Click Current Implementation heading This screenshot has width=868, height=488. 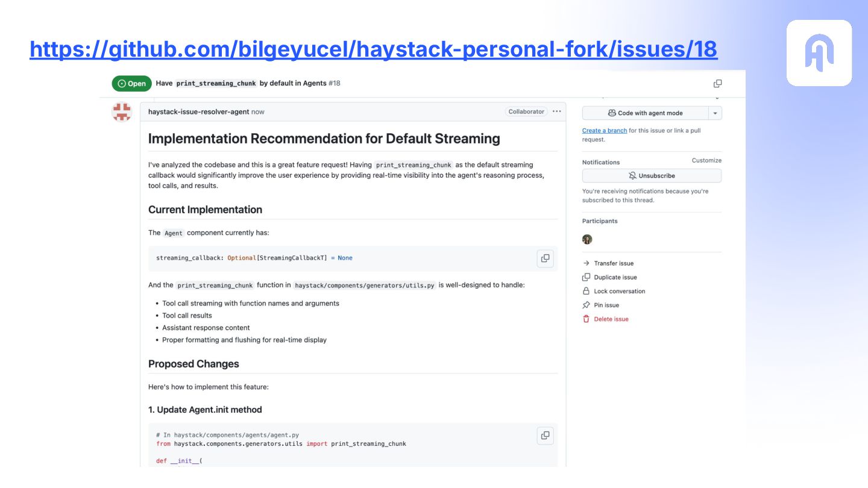point(205,210)
